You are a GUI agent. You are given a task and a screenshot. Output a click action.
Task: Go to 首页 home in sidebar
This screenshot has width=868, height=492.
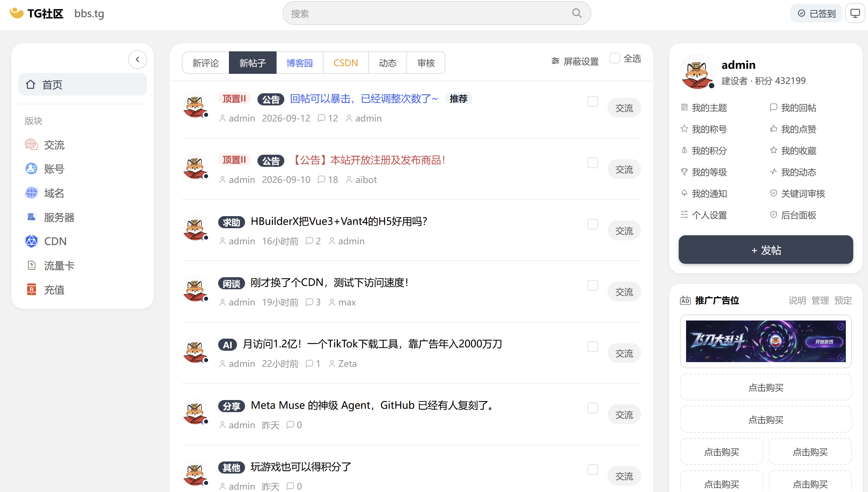[83, 84]
